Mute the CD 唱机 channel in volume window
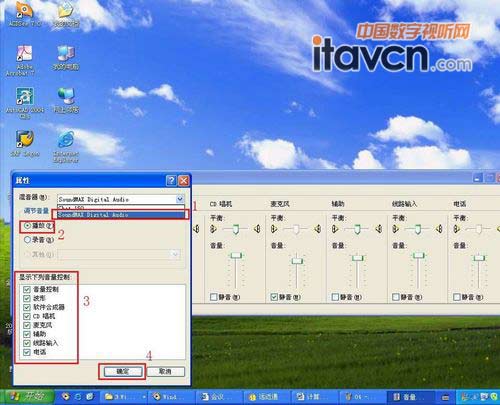This screenshot has height=405, width=500. [214, 297]
